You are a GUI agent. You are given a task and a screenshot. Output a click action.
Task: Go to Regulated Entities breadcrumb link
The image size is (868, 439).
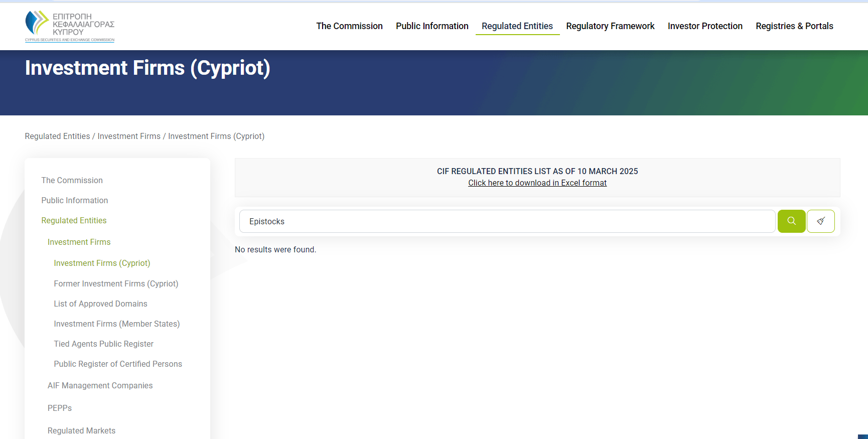58,136
